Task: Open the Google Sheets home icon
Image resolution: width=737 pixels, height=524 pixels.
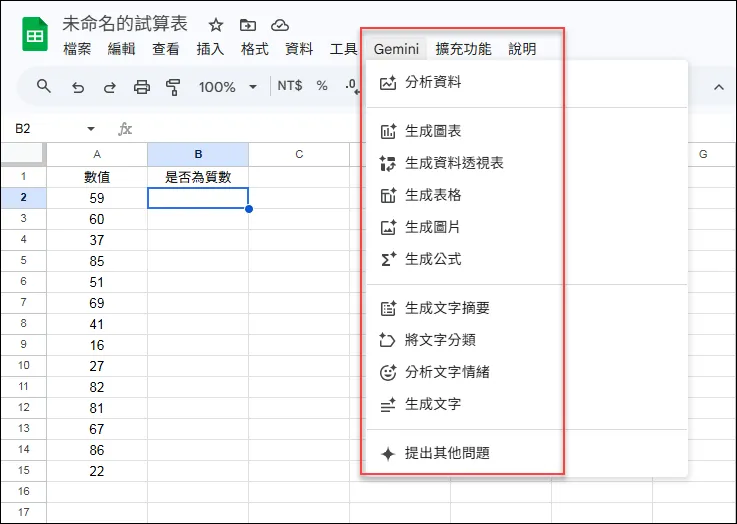Action: 35,34
